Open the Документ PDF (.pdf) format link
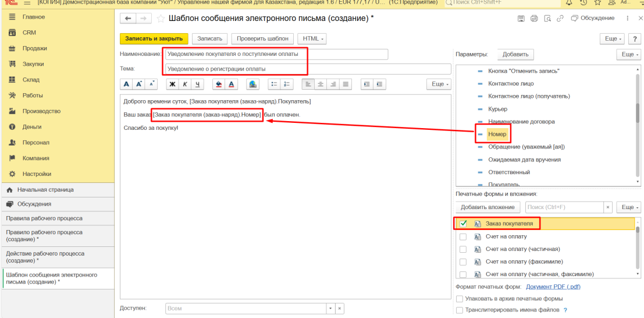Image resolution: width=644 pixels, height=318 pixels. (x=553, y=287)
